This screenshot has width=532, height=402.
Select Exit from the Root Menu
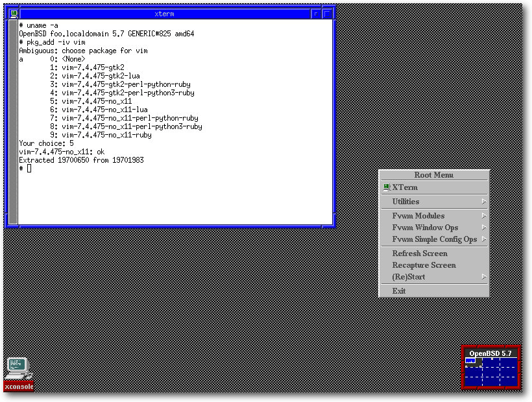click(434, 291)
